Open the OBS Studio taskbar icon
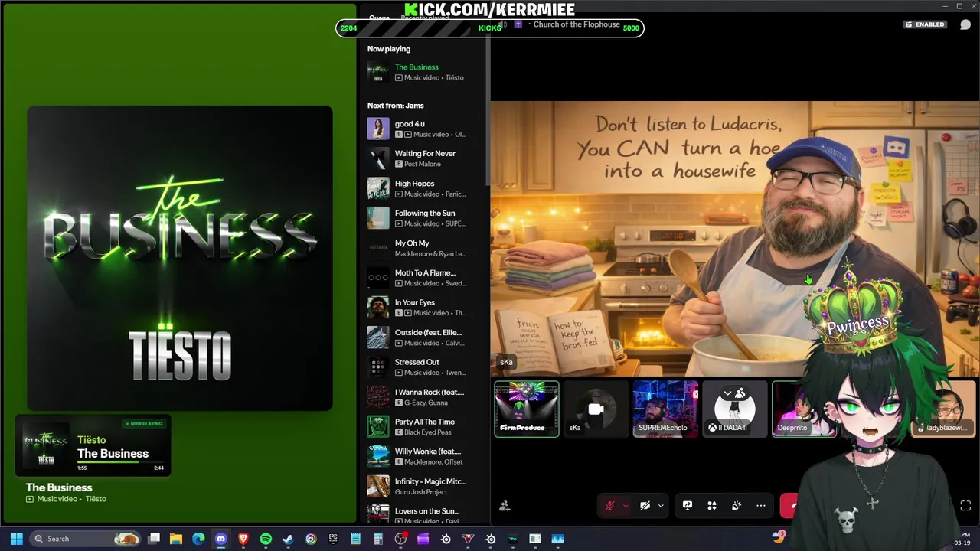This screenshot has width=980, height=551. [x=400, y=539]
